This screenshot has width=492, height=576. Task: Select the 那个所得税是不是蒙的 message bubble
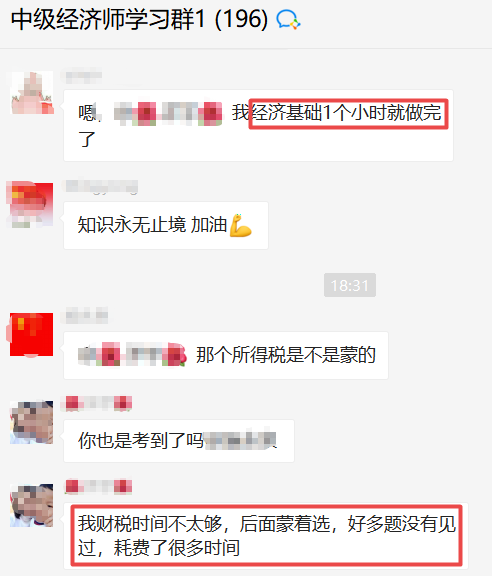pyautogui.click(x=226, y=355)
